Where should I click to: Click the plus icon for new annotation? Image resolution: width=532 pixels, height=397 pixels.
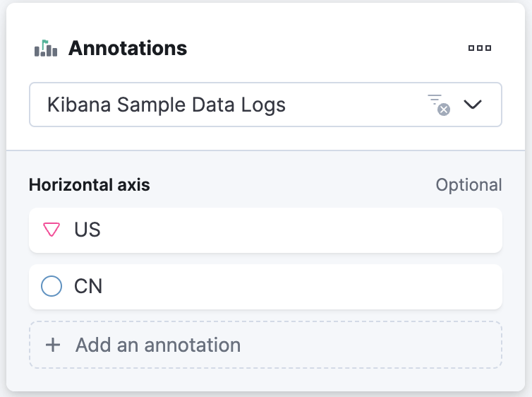[x=53, y=345]
